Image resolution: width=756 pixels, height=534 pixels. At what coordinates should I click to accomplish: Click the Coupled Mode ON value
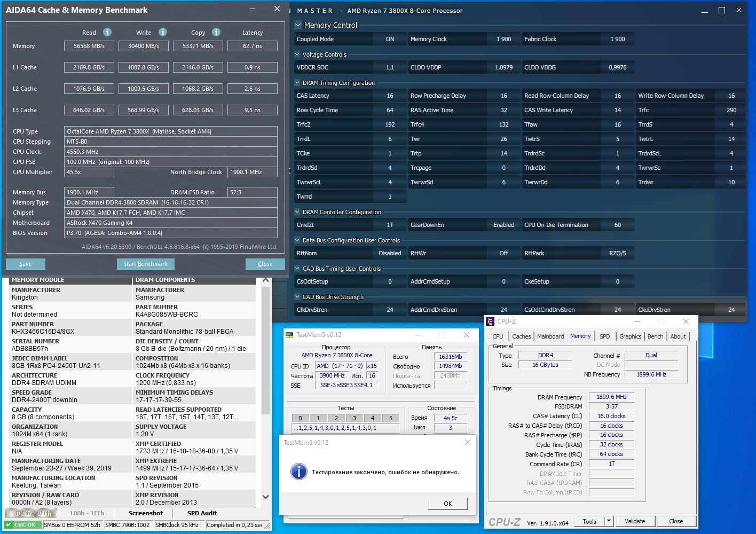390,39
